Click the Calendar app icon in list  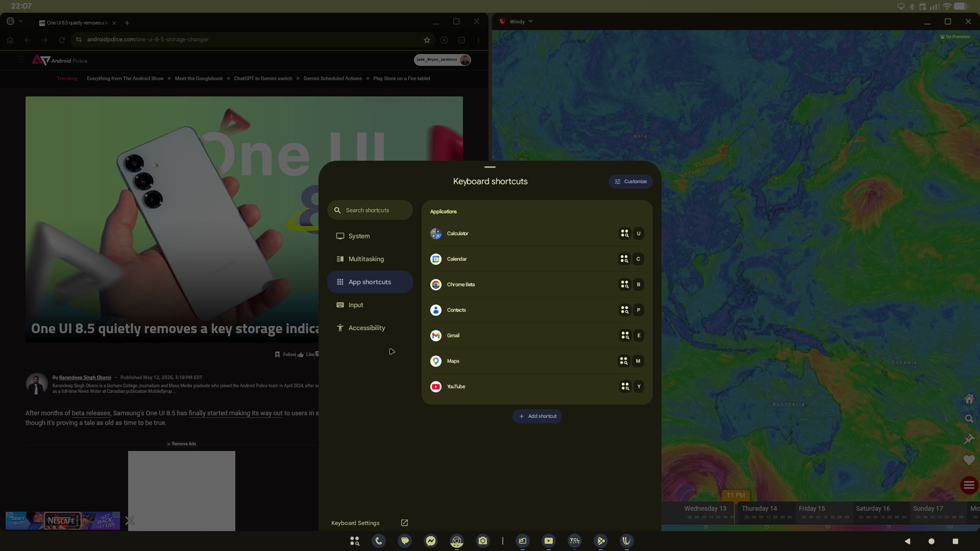pos(435,259)
